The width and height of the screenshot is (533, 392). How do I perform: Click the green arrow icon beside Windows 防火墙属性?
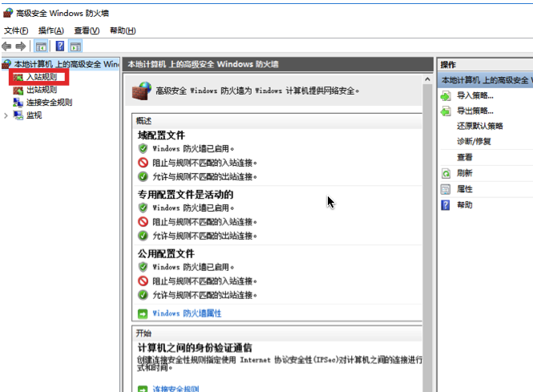[x=143, y=313]
